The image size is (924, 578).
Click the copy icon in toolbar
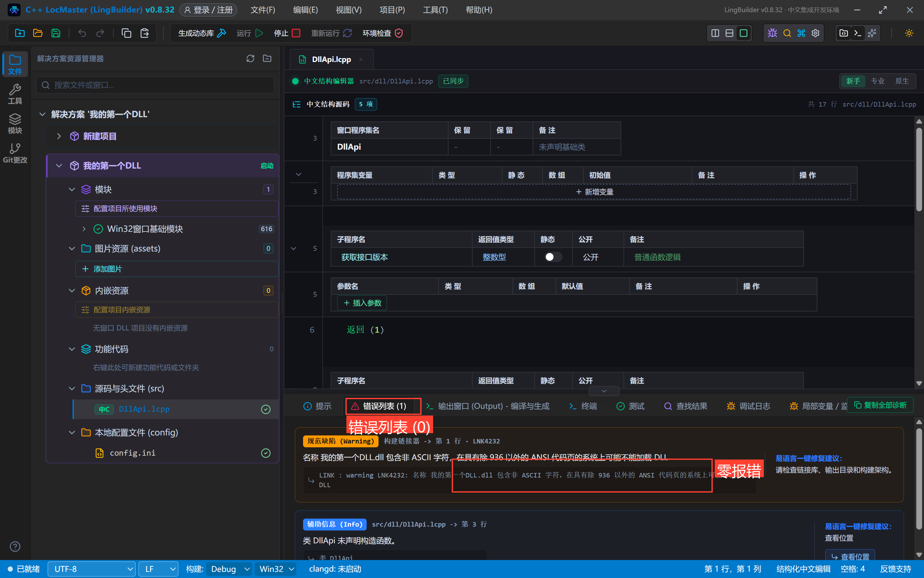point(126,33)
